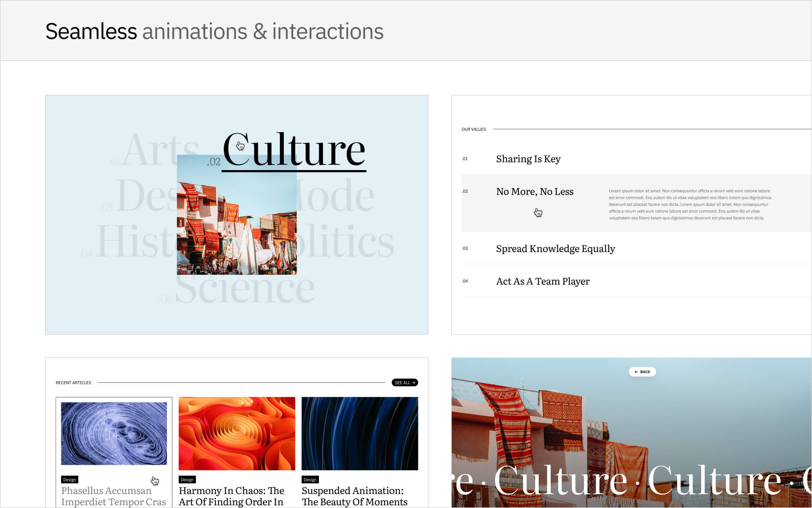
Task: Collapse the 'No More, No Less' value description
Action: tap(535, 192)
